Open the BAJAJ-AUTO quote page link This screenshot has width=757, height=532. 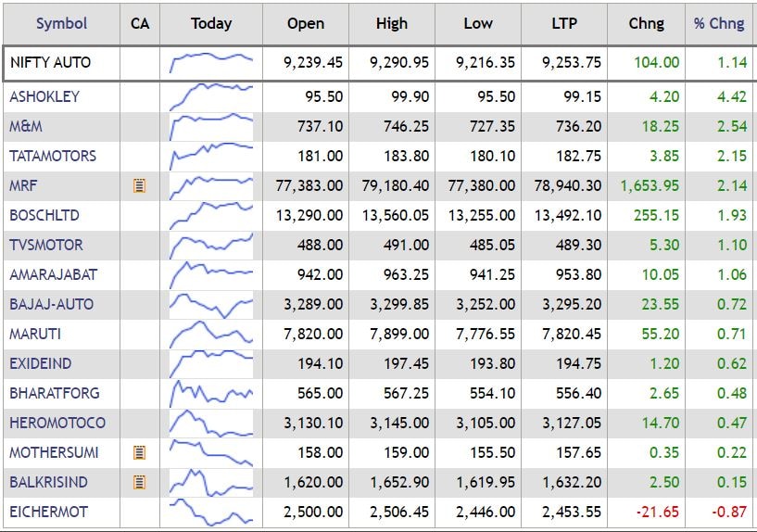51,305
